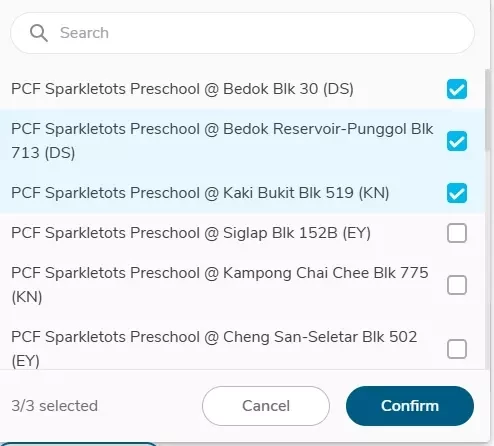Image resolution: width=494 pixels, height=446 pixels.
Task: Select Siglap Blk 152B (EY) preschool name
Action: (191, 233)
